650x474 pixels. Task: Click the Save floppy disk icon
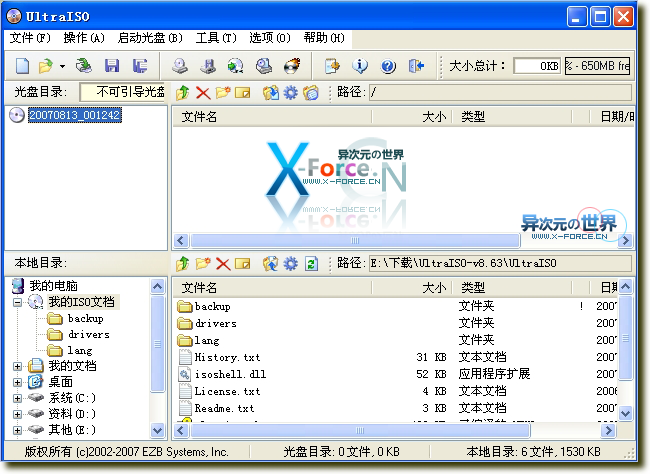coord(112,66)
